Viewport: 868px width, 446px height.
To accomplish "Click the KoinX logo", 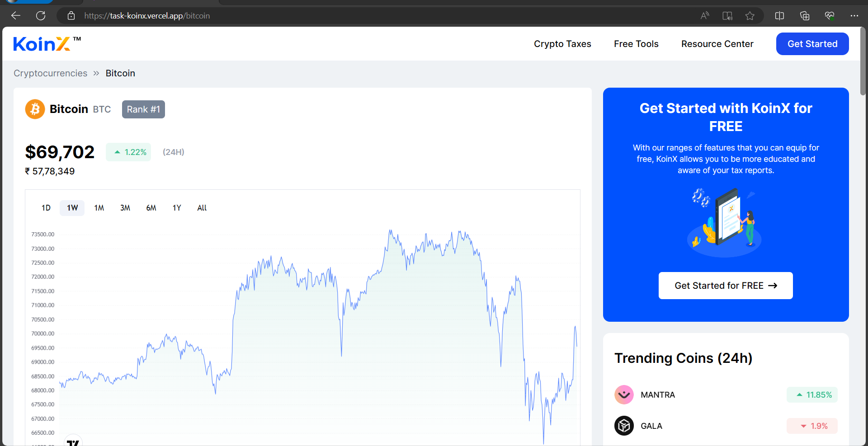I will [x=47, y=44].
